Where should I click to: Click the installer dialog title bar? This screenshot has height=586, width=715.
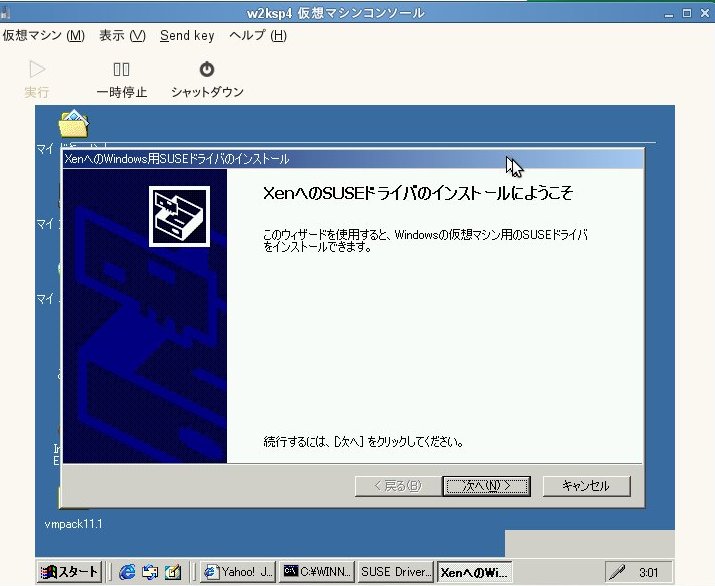coord(353,159)
